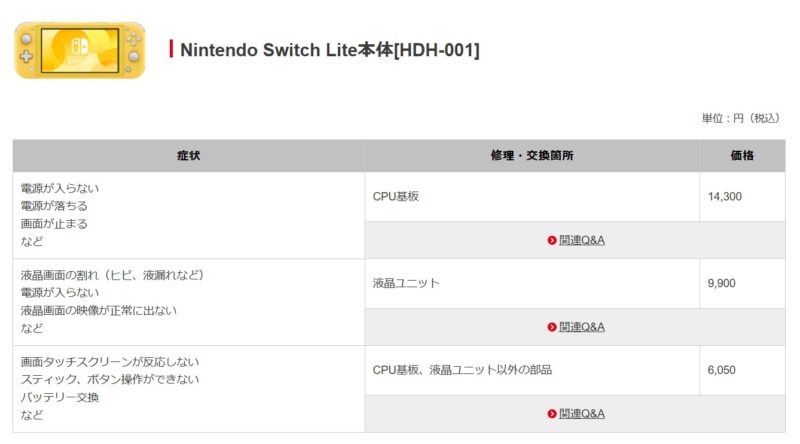Click the Nintendo Switch Lite本体[HDH-001] heading
This screenshot has height=444, width=800.
point(330,50)
